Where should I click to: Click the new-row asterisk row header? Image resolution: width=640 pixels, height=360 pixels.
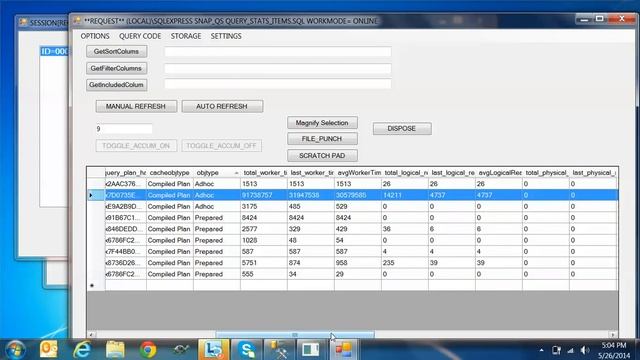96,285
